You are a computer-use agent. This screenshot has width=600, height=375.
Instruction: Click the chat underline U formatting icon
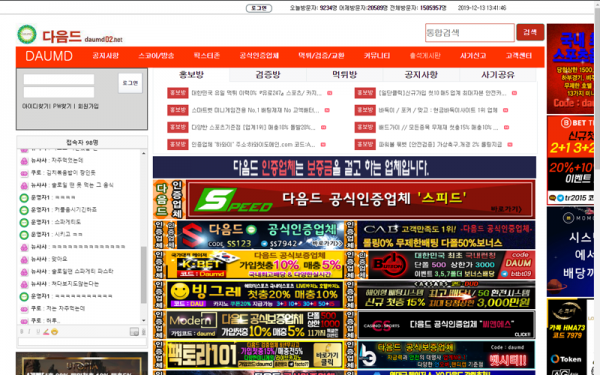(38, 332)
